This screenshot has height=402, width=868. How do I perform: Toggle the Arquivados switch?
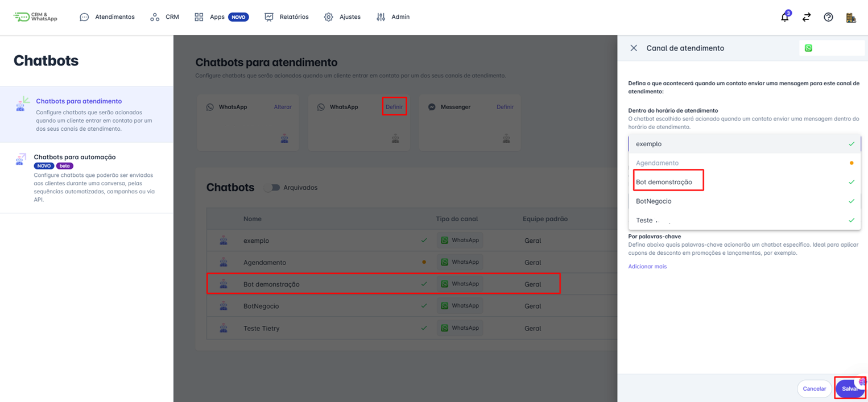272,188
